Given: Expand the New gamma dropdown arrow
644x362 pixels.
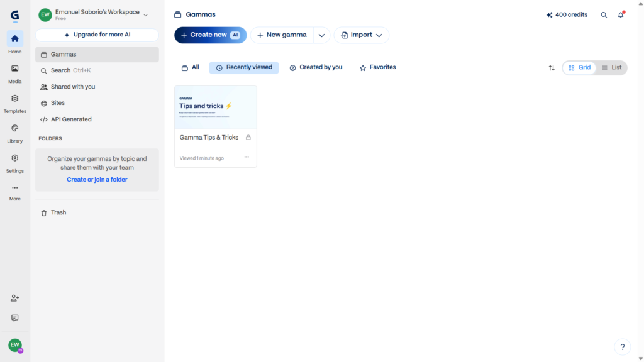Looking at the screenshot, I should (321, 35).
